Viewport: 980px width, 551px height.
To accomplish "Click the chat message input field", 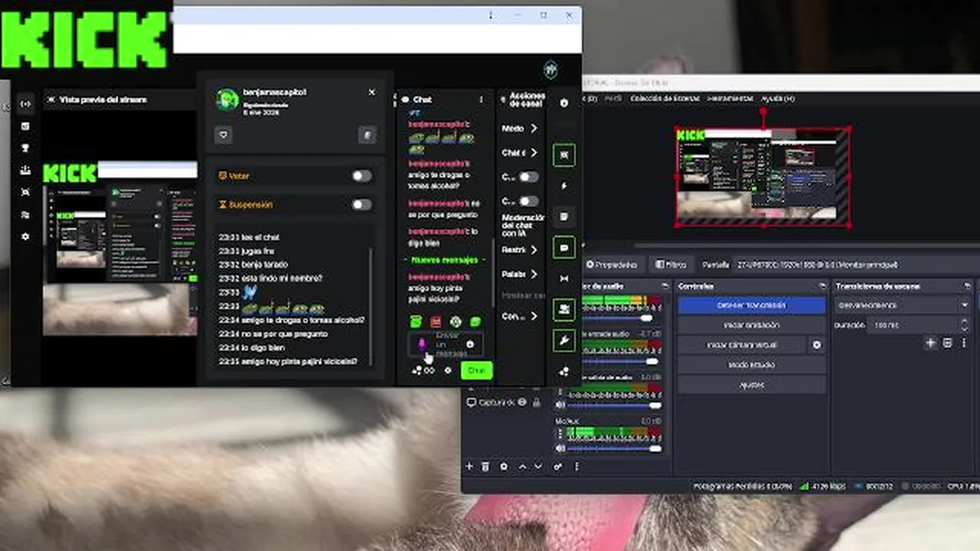I will pos(446,344).
